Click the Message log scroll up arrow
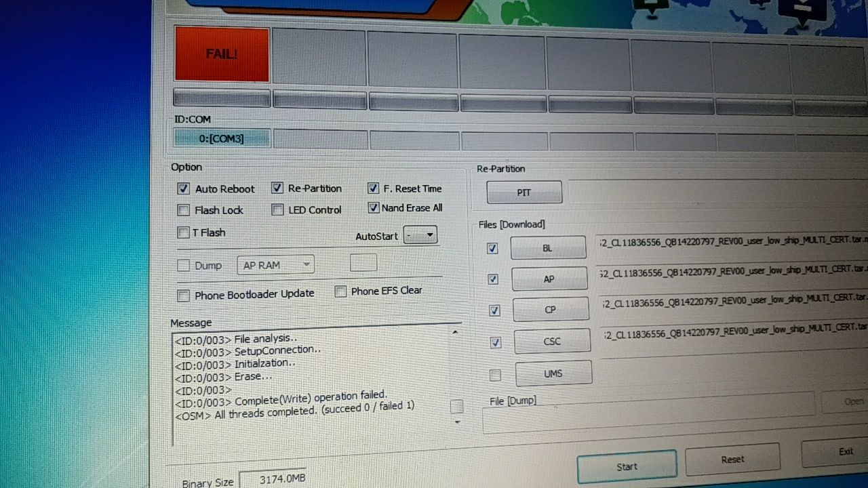Screen dimensions: 868x488 click(455, 332)
